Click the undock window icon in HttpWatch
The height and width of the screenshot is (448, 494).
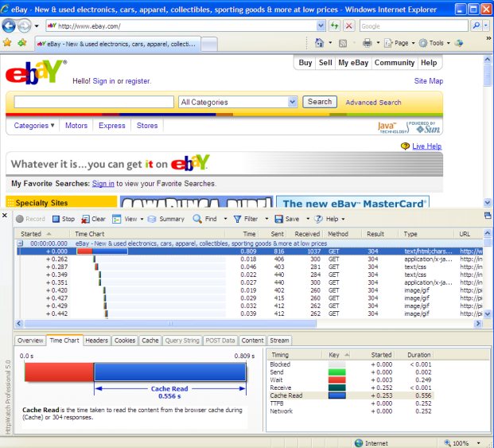tap(488, 216)
